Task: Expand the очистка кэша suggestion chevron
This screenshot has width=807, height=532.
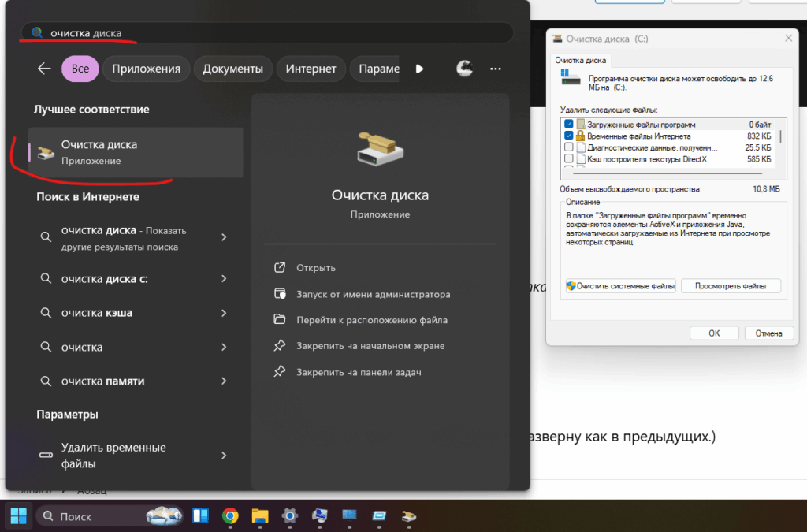Action: pos(224,313)
